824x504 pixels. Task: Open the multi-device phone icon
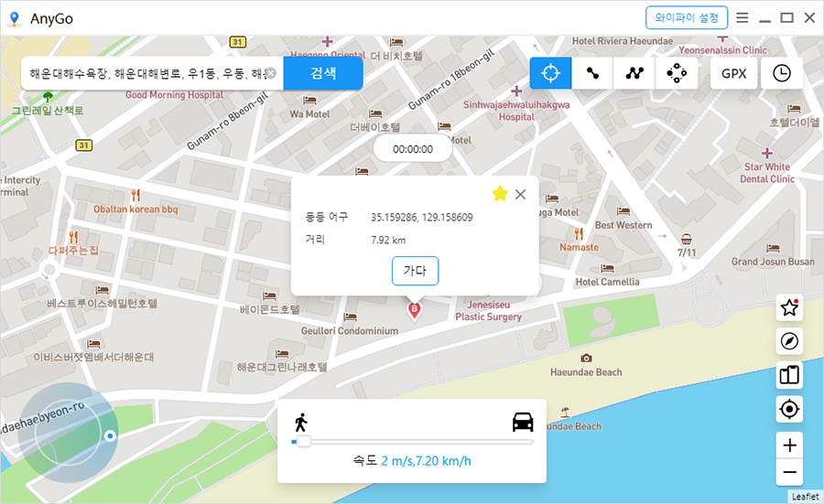tap(789, 375)
